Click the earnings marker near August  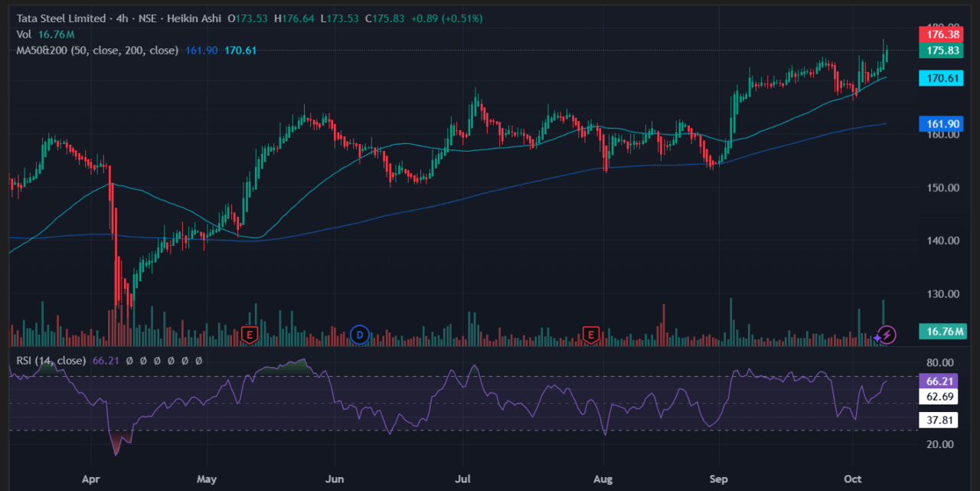coord(590,334)
